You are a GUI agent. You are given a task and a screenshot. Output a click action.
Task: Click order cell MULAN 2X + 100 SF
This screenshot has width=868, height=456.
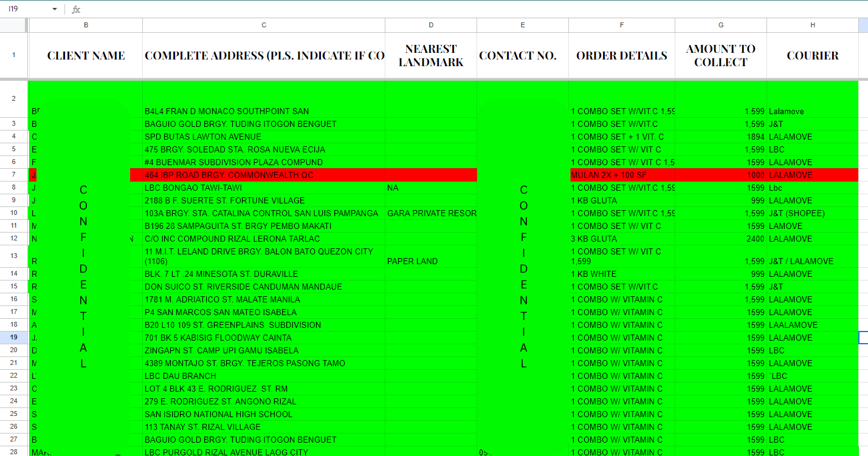pyautogui.click(x=622, y=175)
